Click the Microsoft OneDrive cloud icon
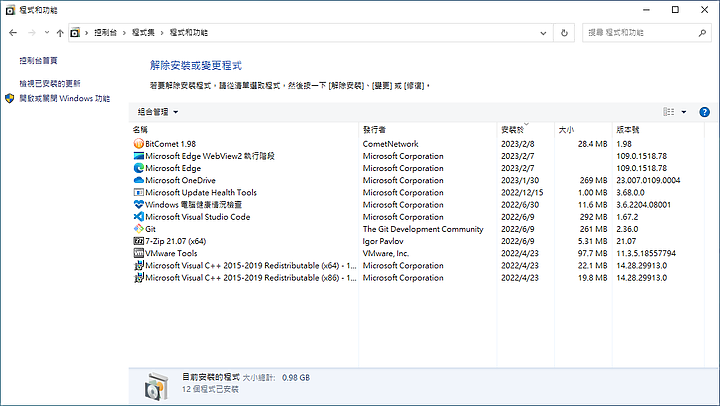 (139, 180)
